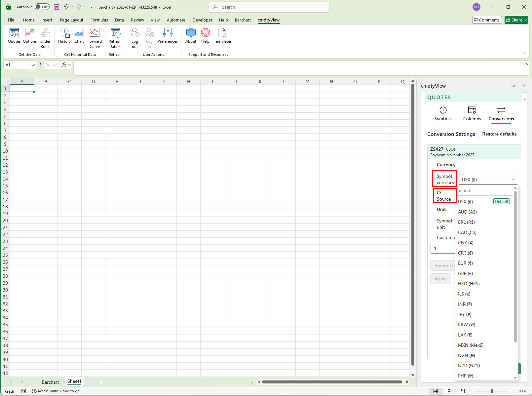Switch to Page Break Preview view
The height and width of the screenshot is (396, 532).
(x=462, y=391)
